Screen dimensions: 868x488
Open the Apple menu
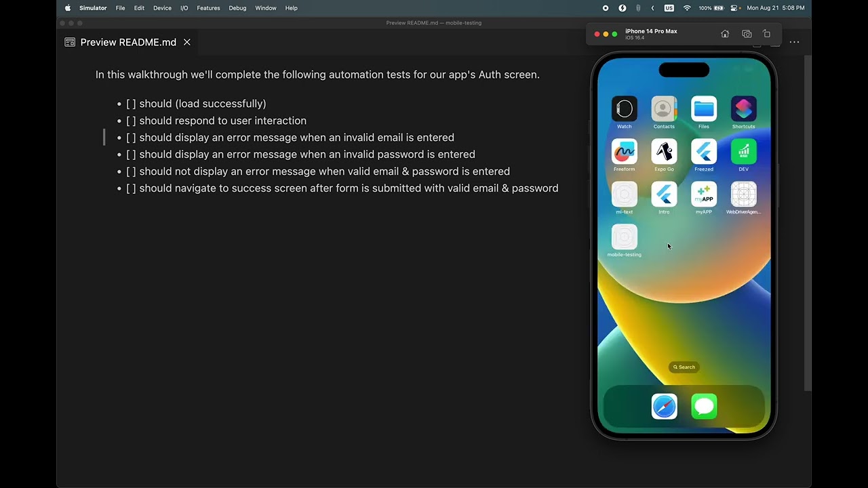[x=68, y=8]
